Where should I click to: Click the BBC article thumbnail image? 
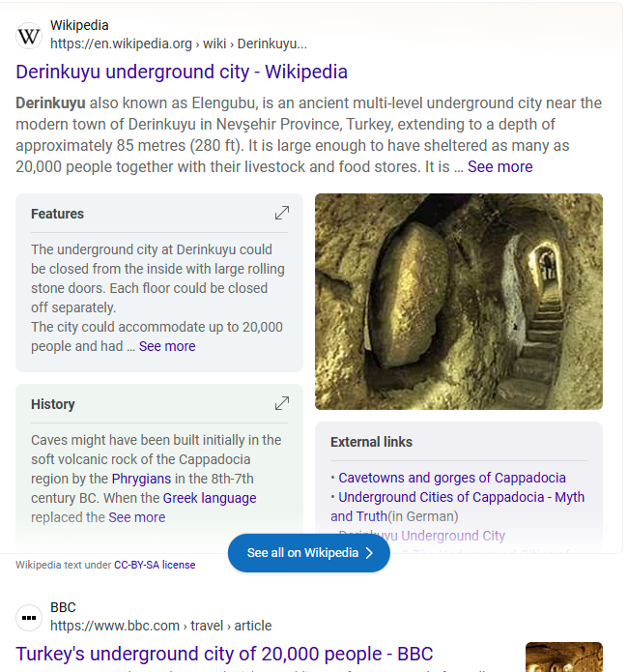564,657
